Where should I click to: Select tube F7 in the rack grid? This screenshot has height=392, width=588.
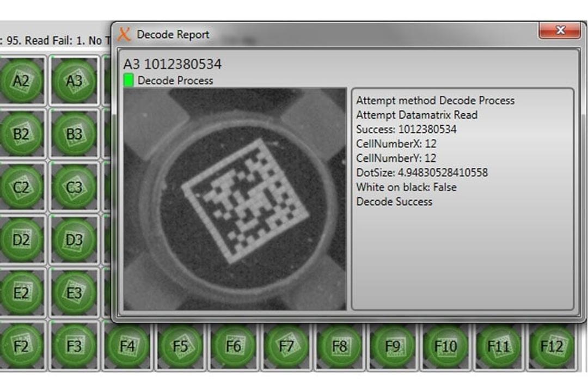click(286, 346)
